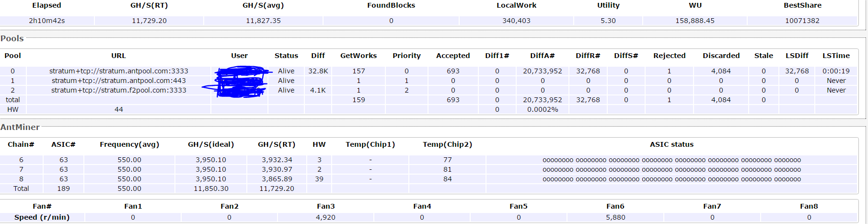Viewport: 868px width, 224px height.
Task: Click the ASIC status column header
Action: click(671, 144)
